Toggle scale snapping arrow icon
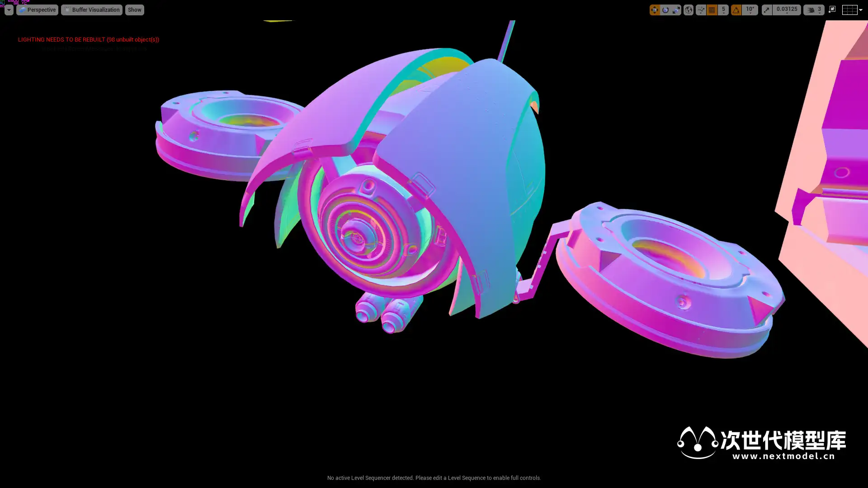Screen dimensions: 868x488 click(x=767, y=9)
